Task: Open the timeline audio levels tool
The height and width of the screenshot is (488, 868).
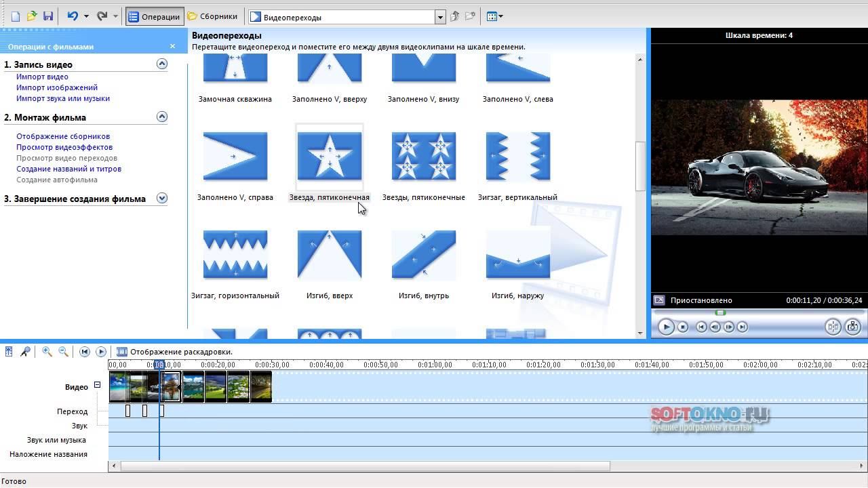Action: point(9,352)
